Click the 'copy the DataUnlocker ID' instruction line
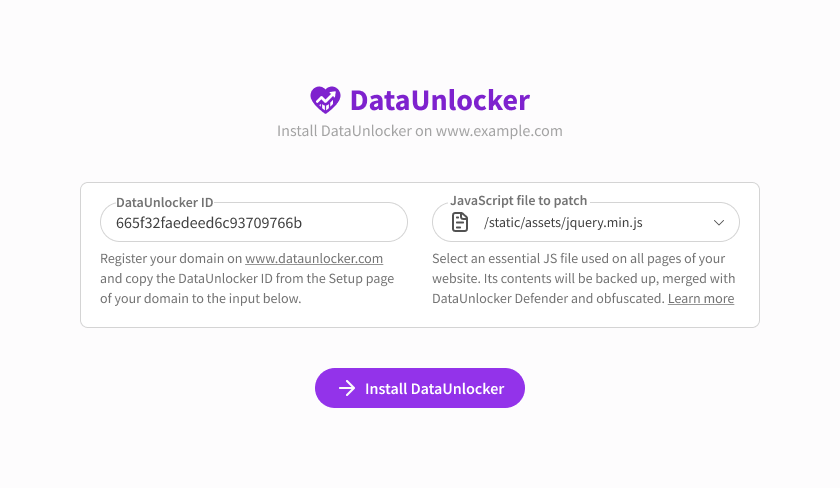This screenshot has width=840, height=488. tap(247, 278)
